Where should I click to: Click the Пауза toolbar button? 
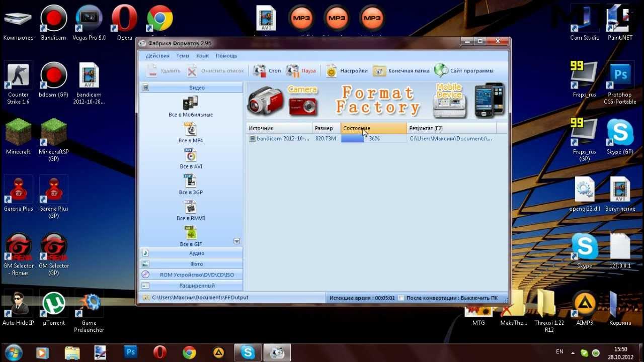301,71
